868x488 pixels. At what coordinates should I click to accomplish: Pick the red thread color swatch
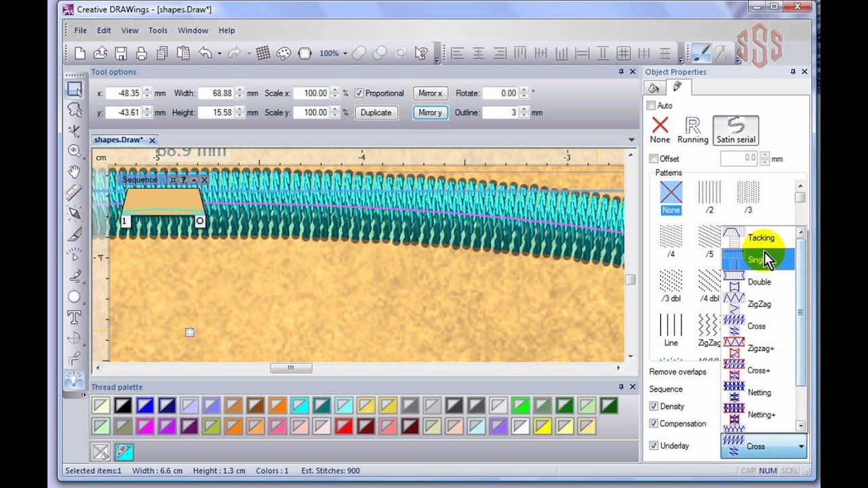point(343,426)
